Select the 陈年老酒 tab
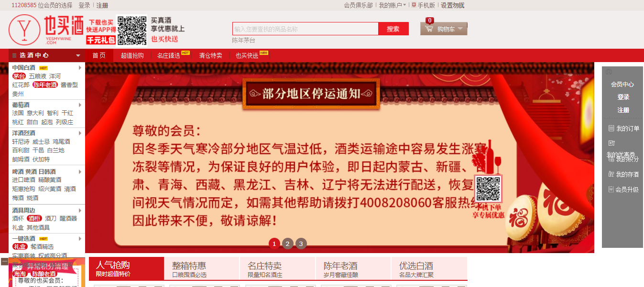This screenshot has width=644, height=287. tap(353, 269)
